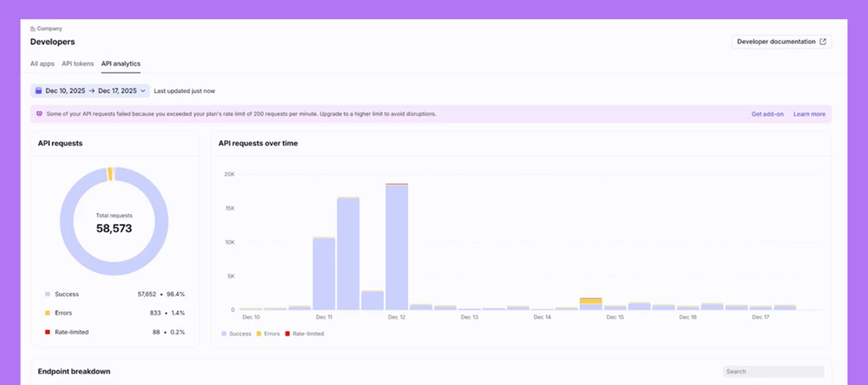Click the purple gem icon in rate limit banner
This screenshot has width=868, height=385.
click(x=39, y=114)
